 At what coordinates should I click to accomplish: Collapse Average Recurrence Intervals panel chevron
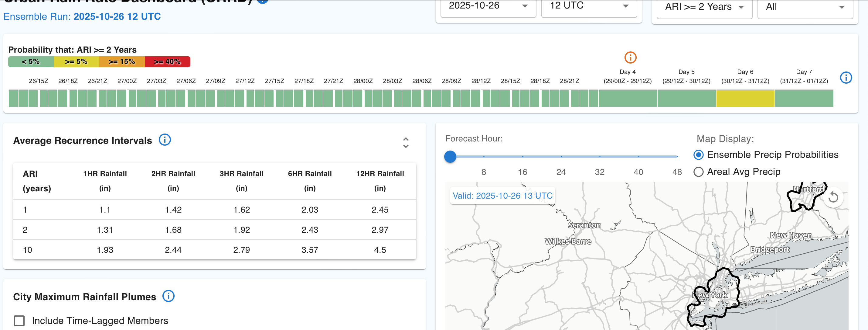coord(406,143)
